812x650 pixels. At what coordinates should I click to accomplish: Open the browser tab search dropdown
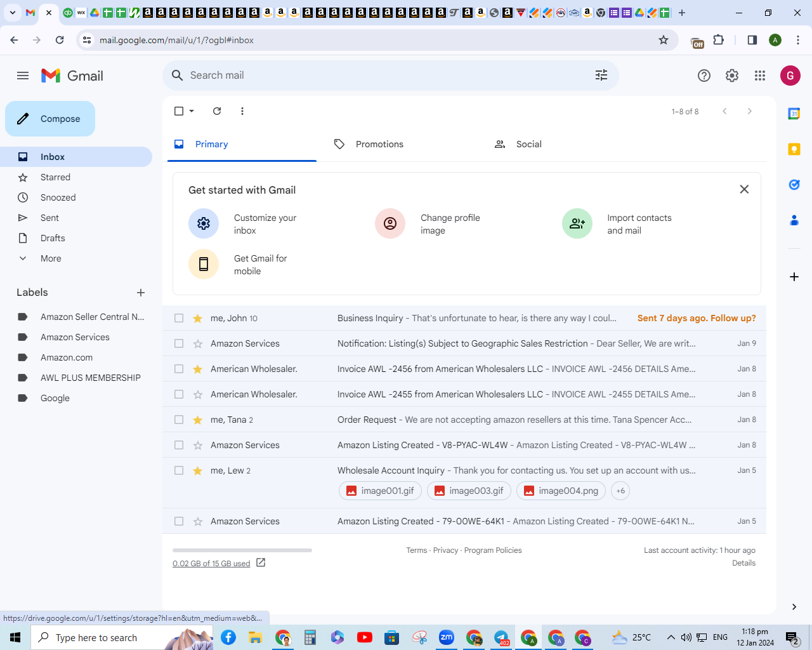click(13, 13)
